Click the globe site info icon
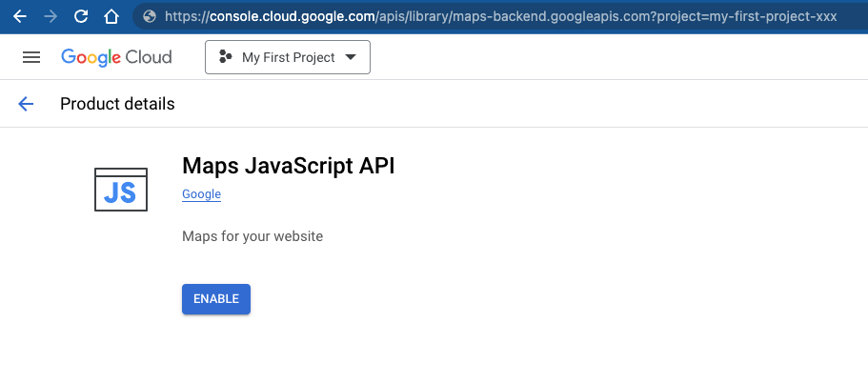This screenshot has height=383, width=868. coord(148,16)
